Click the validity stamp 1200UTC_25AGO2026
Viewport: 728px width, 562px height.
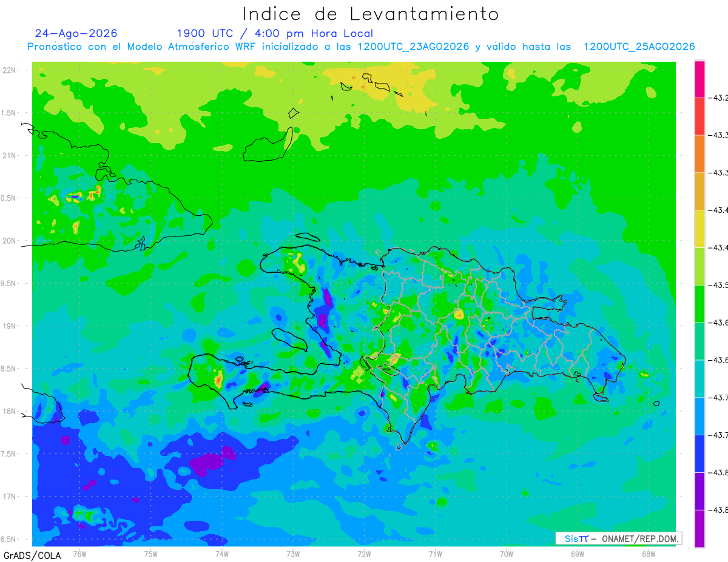click(x=639, y=47)
